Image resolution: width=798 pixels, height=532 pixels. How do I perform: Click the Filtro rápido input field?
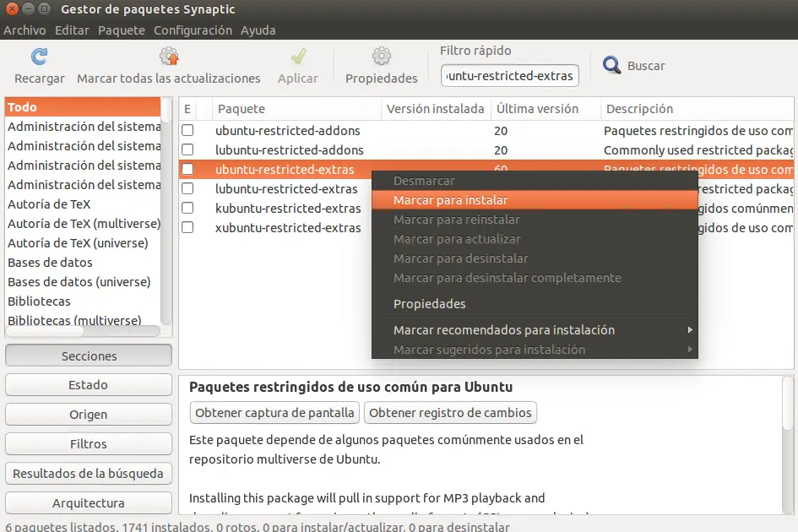click(510, 76)
